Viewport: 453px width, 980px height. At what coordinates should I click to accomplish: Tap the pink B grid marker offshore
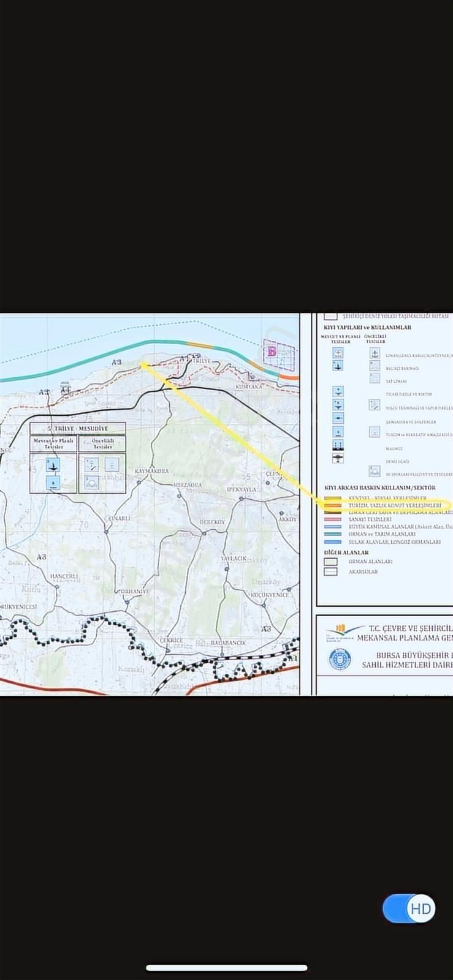[x=272, y=351]
